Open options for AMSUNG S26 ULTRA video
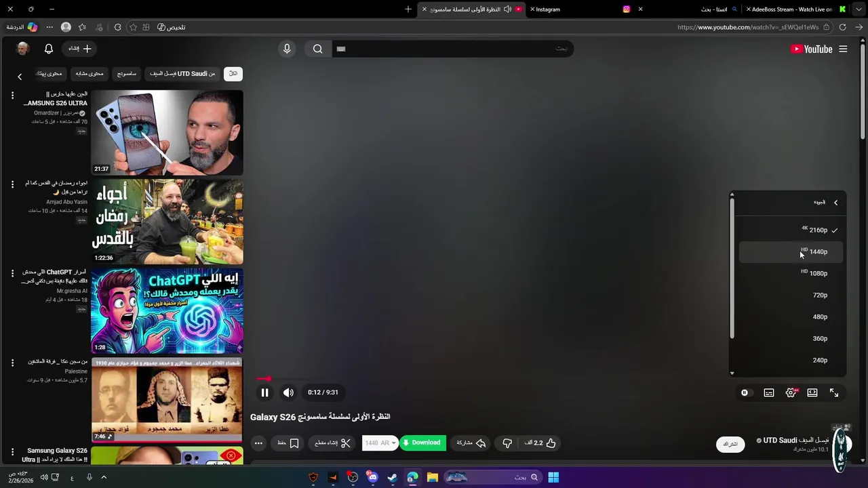Screen dimensions: 868x488 tap(12, 96)
